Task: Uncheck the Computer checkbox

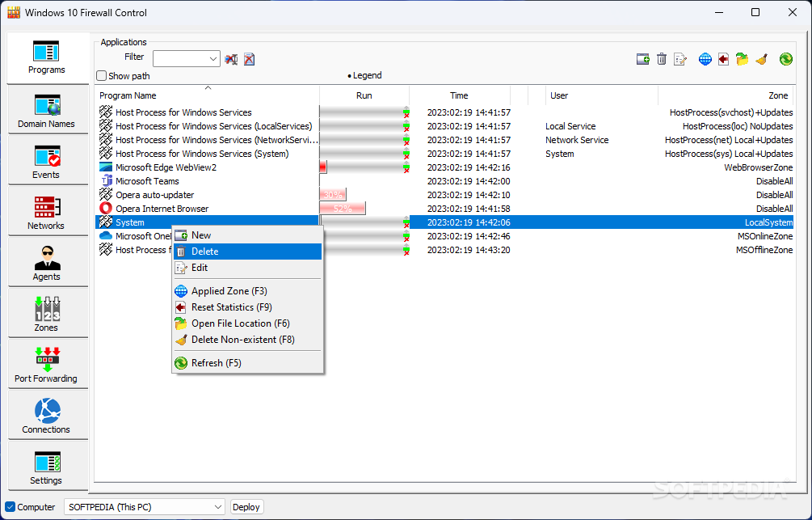Action: point(10,507)
